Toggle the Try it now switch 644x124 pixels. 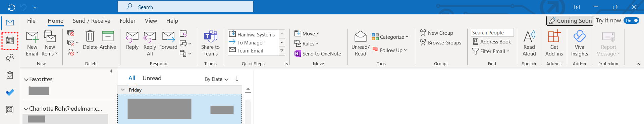tap(632, 20)
